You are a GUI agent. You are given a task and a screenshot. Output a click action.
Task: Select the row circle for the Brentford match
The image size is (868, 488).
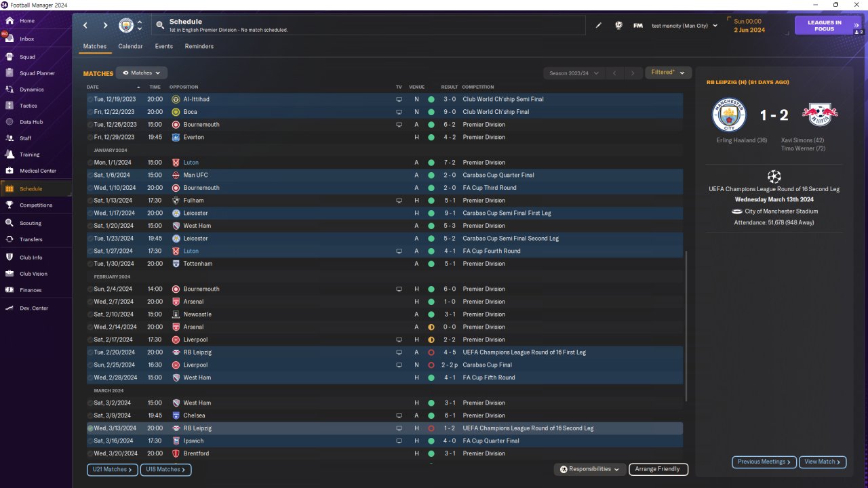[90, 453]
